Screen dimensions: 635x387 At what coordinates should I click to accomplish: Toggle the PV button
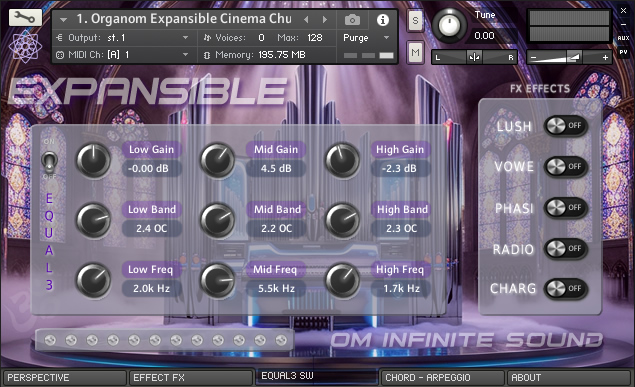[x=623, y=52]
